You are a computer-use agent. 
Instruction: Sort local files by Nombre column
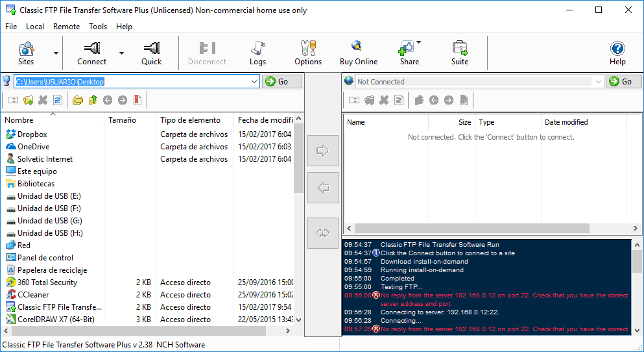(53, 120)
